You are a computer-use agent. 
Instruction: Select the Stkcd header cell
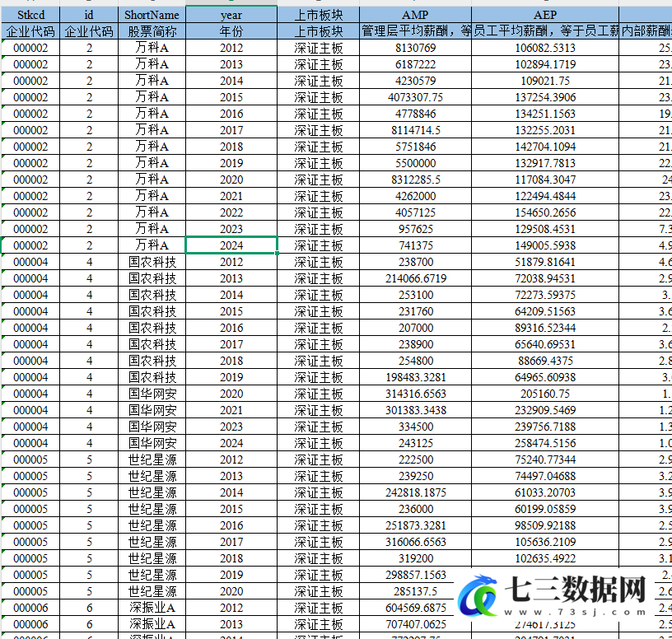coord(30,15)
